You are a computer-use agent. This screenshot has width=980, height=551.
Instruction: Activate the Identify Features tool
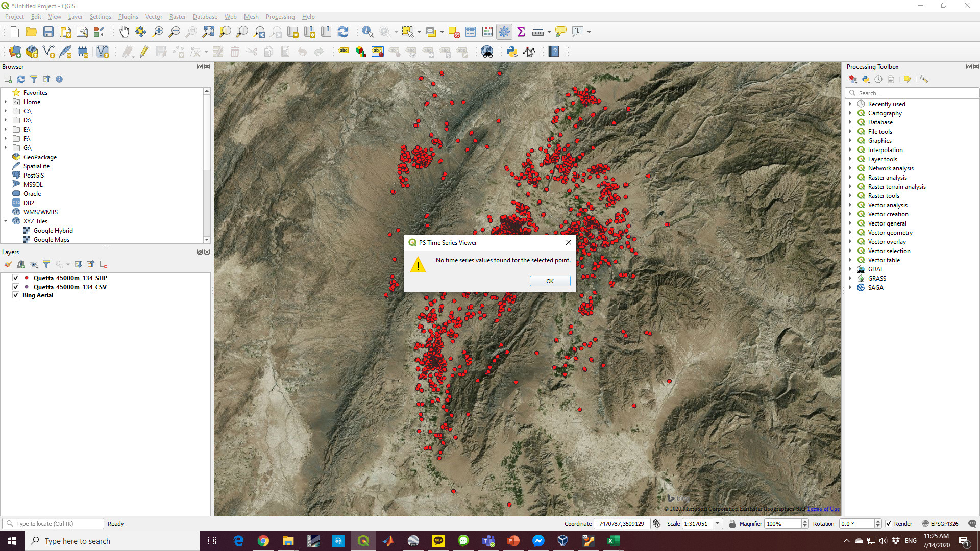coord(367,32)
